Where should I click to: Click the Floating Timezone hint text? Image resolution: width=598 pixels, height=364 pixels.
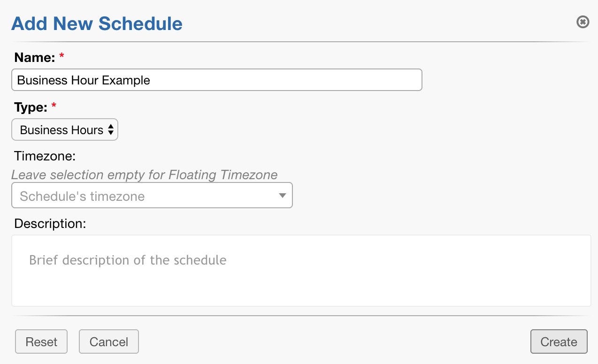point(144,175)
